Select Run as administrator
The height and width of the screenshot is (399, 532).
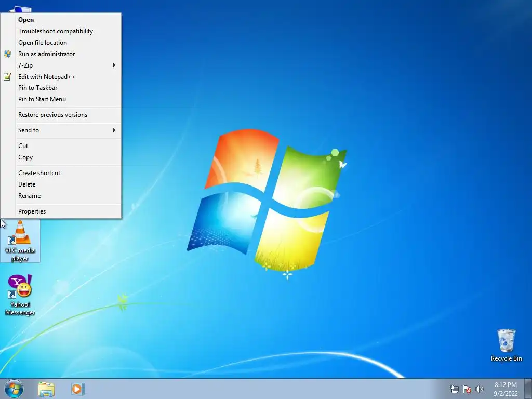click(x=61, y=54)
